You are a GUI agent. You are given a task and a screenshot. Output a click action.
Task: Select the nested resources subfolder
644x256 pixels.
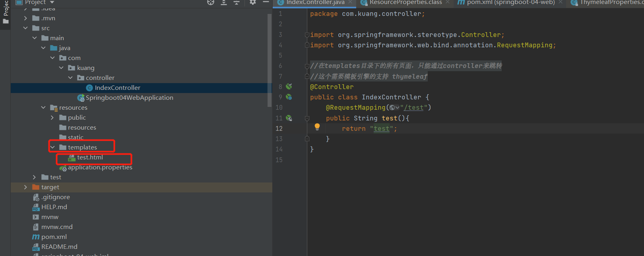[78, 128]
